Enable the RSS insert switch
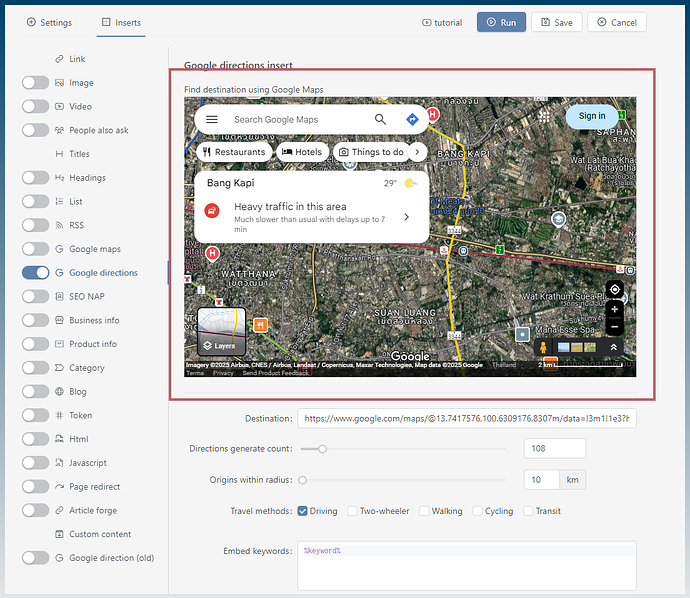690x598 pixels. 36,225
